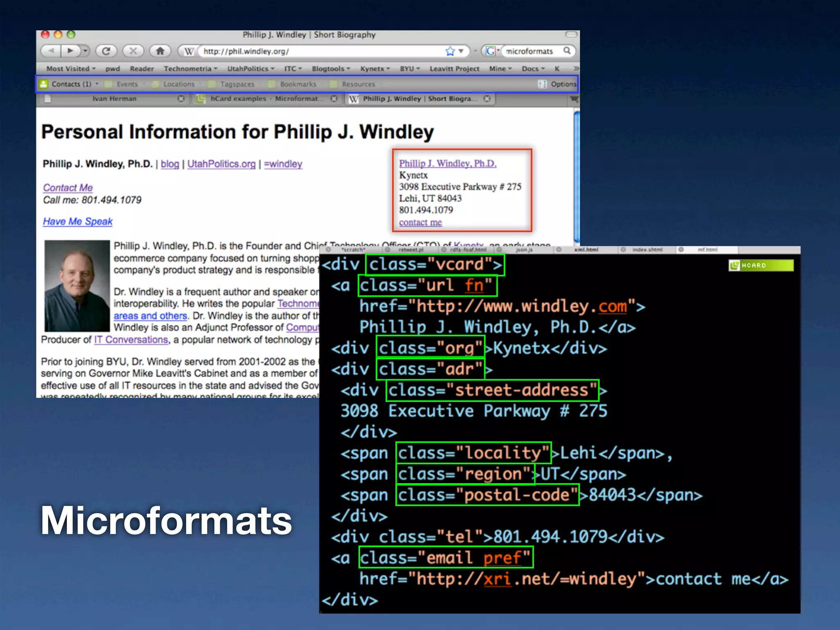Screen dimensions: 840x630
Task: Show more bookmarks with the overflow chevron
Action: pyautogui.click(x=576, y=68)
